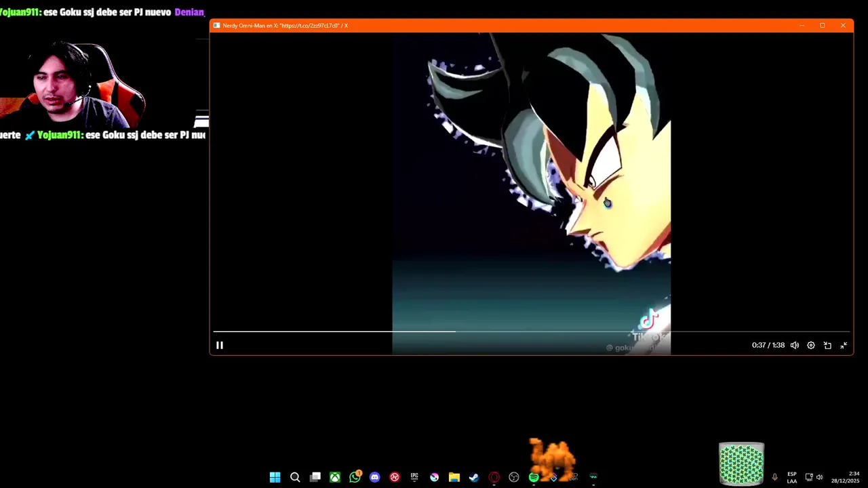Open taskbar Search

tap(295, 477)
